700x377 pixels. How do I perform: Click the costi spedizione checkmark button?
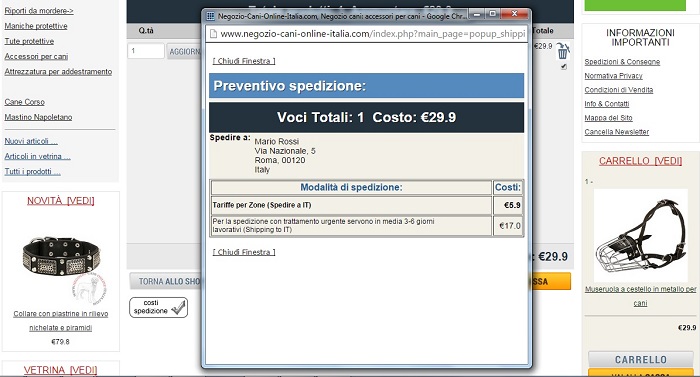point(158,307)
